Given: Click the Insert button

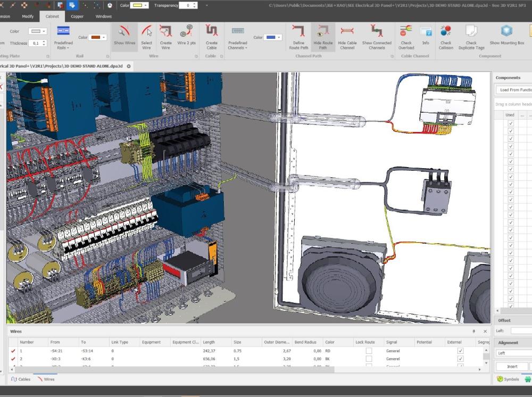Looking at the screenshot, I should point(512,367).
